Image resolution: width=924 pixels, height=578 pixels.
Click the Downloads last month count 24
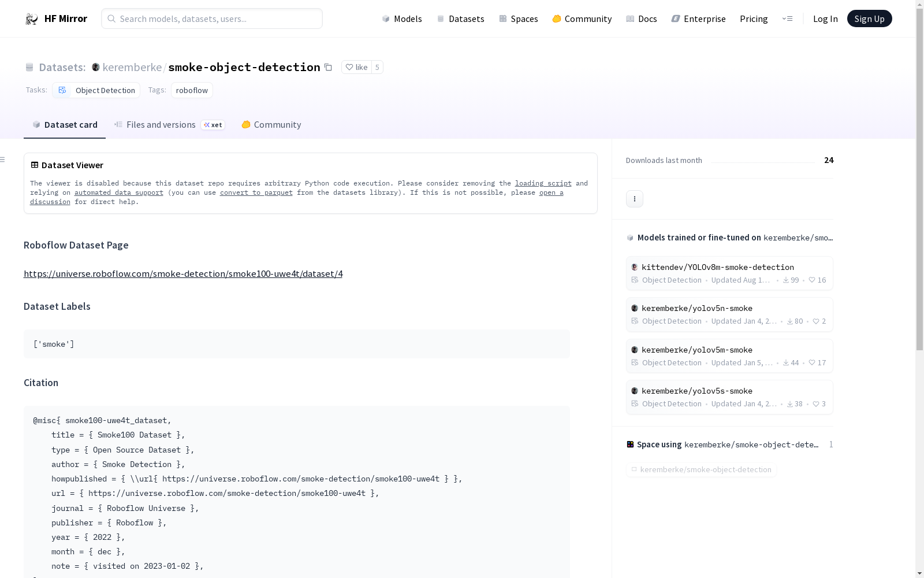(829, 160)
